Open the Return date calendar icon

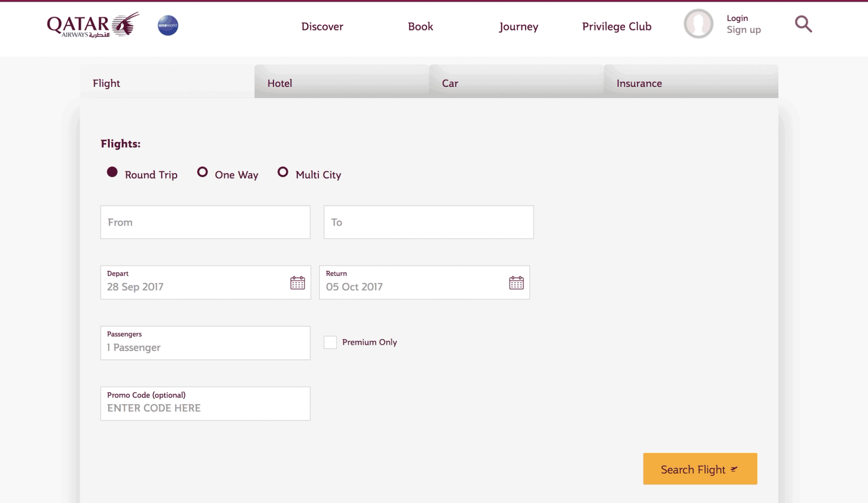[x=516, y=282]
